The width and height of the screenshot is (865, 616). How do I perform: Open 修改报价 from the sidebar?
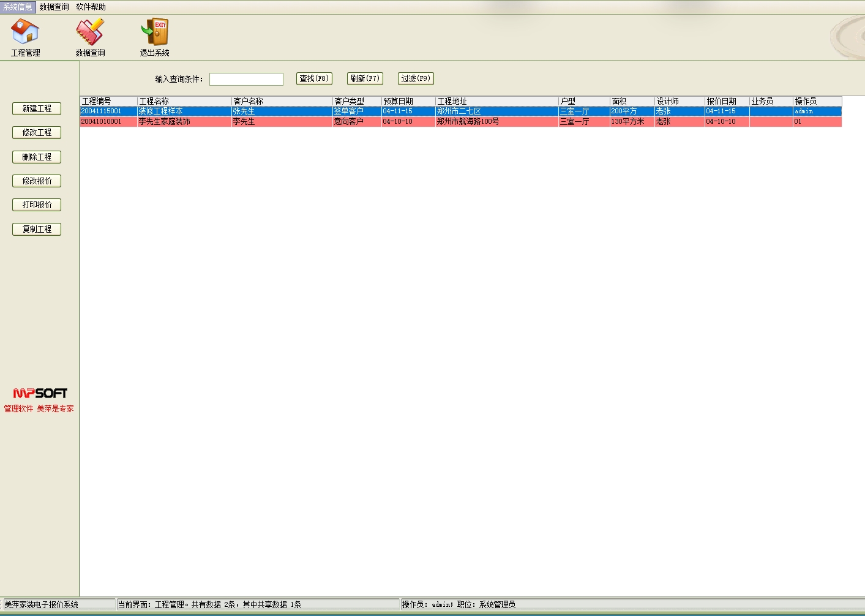pos(37,181)
